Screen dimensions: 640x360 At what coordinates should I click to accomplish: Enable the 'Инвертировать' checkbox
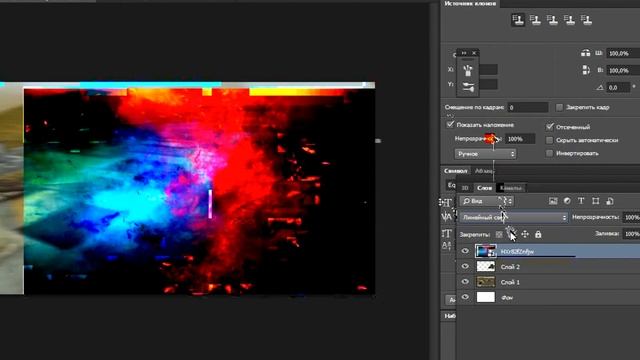[549, 153]
